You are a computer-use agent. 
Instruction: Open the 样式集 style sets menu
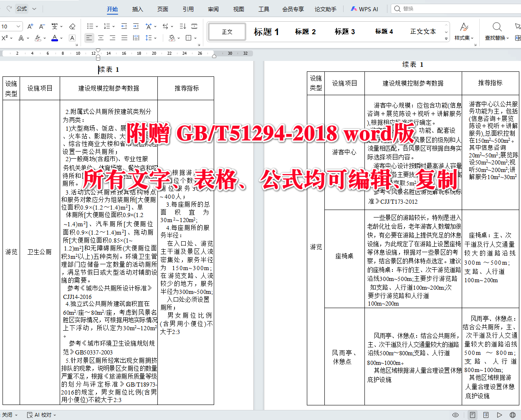pyautogui.click(x=464, y=32)
